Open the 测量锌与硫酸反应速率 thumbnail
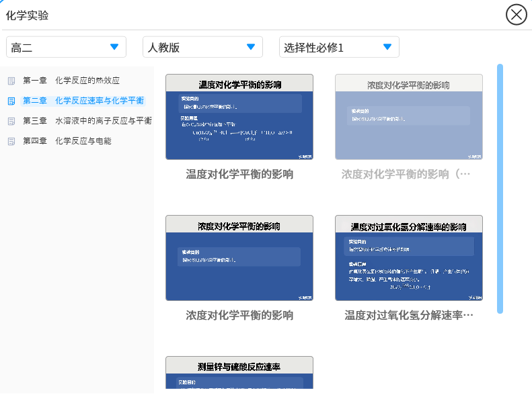Screen dimensions: 532x395 coord(239,372)
